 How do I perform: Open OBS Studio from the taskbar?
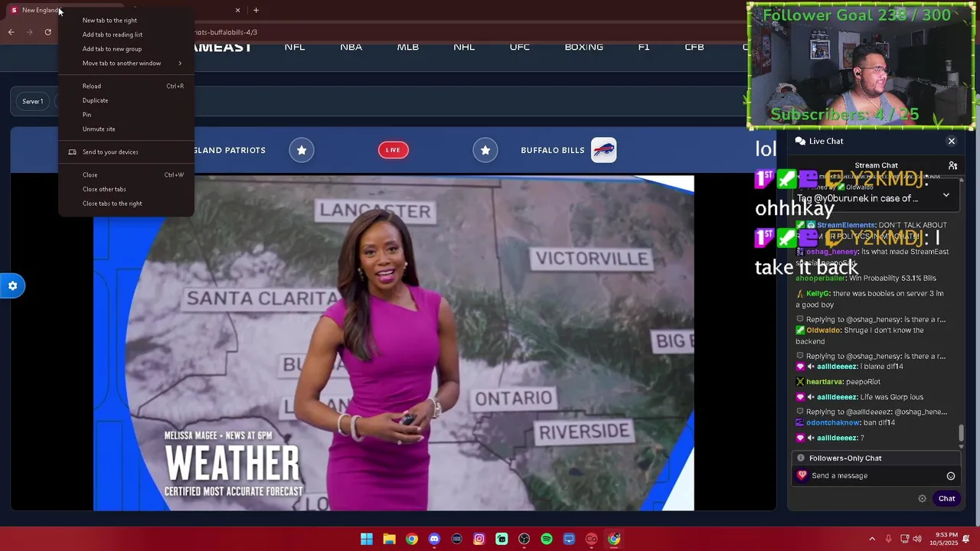click(x=524, y=539)
